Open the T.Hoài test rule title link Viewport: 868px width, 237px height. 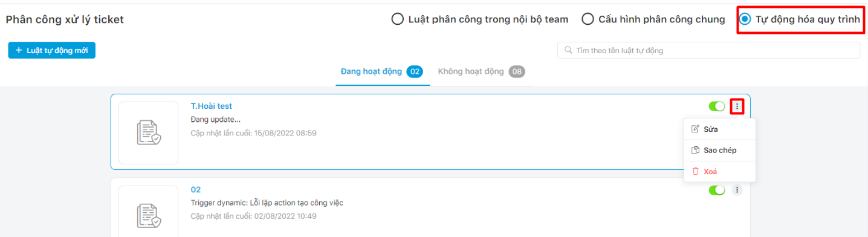pos(211,106)
